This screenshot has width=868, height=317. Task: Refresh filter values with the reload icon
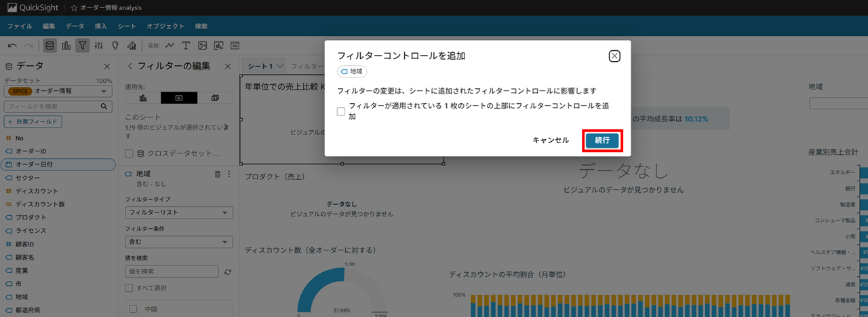[x=228, y=272]
